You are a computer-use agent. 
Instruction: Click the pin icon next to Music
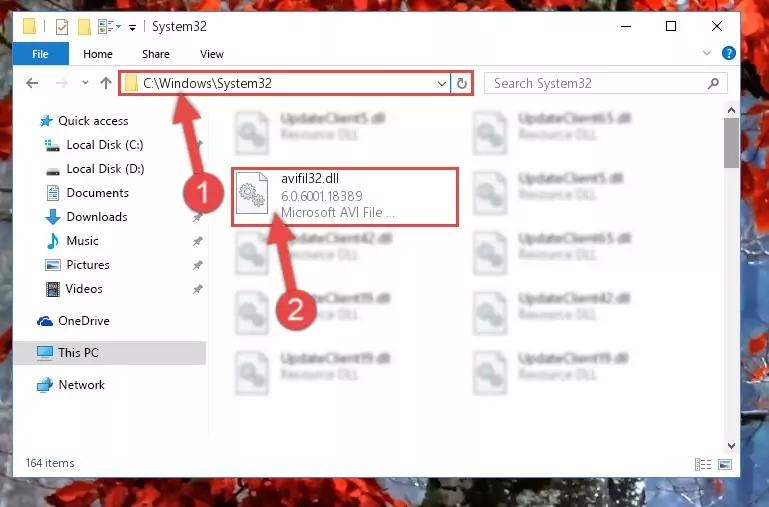click(197, 241)
